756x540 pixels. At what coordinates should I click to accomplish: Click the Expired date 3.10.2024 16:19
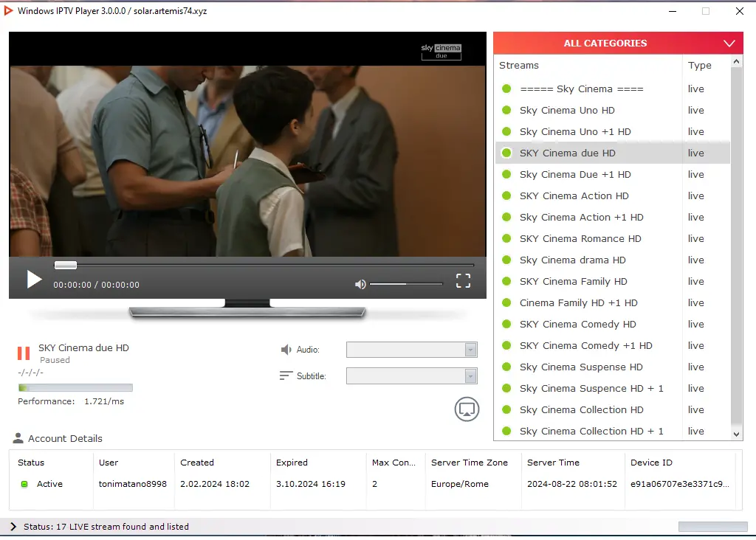point(311,484)
